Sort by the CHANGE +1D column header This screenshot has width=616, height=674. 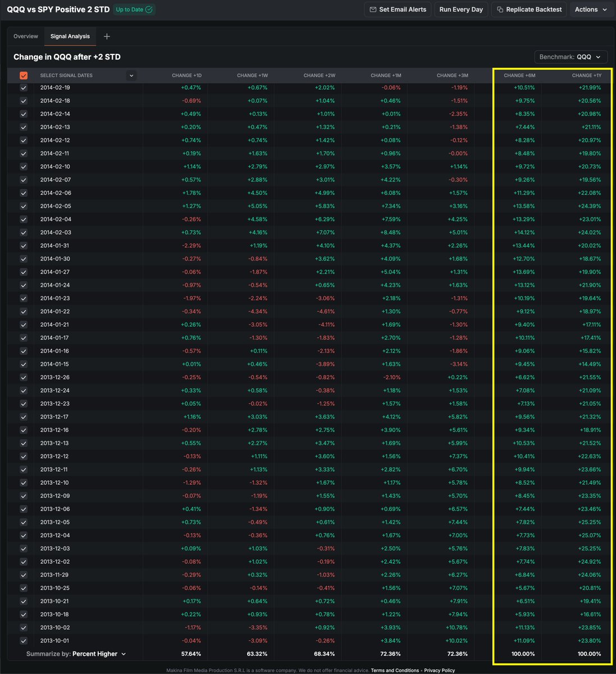pyautogui.click(x=186, y=75)
